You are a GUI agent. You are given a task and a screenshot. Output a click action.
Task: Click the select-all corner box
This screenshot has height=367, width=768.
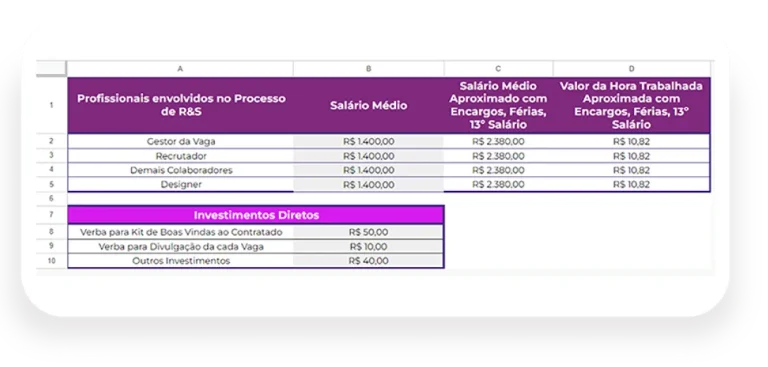(51, 69)
